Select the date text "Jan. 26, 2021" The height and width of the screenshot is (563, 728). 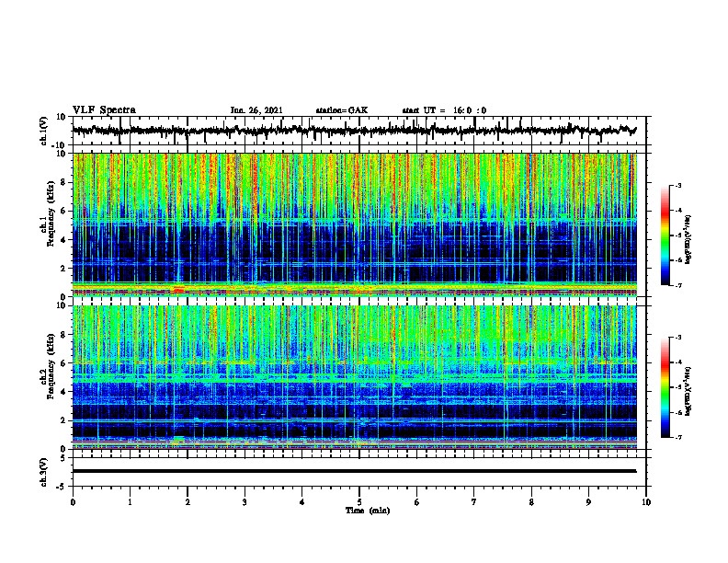(x=256, y=110)
